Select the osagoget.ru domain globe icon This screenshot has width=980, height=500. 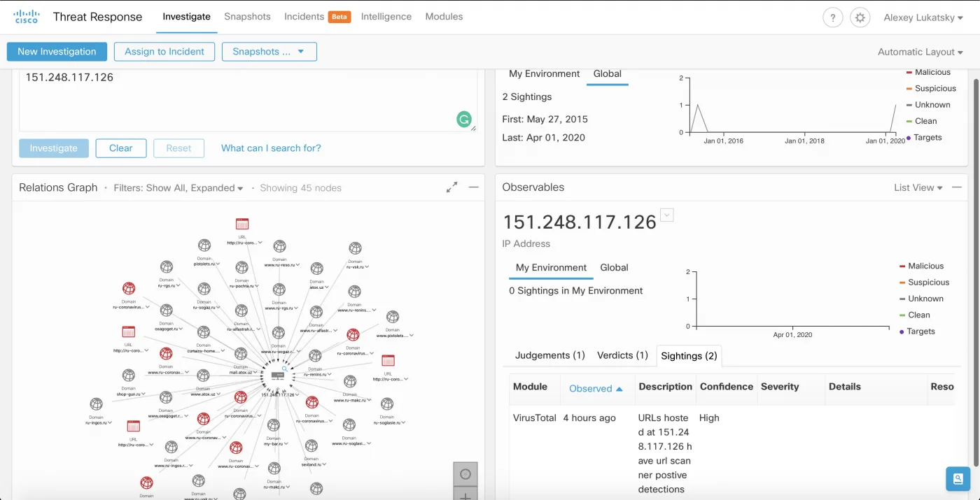point(166,310)
